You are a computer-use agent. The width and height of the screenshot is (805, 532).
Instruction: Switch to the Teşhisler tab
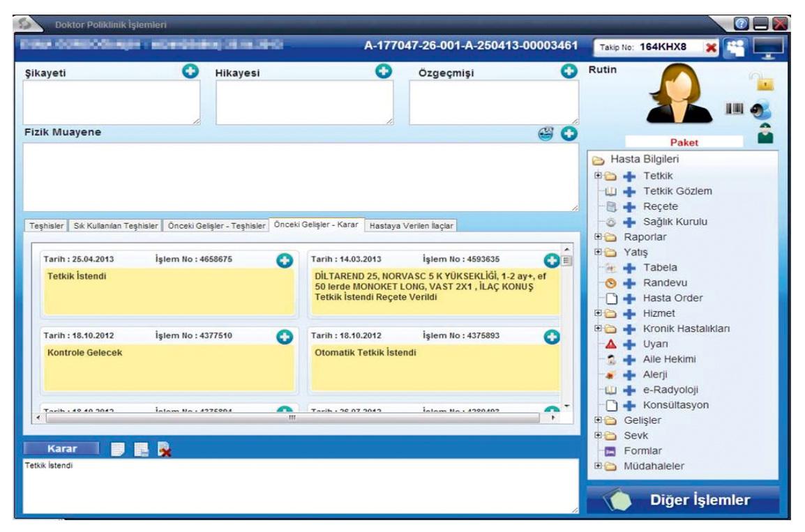(x=47, y=226)
